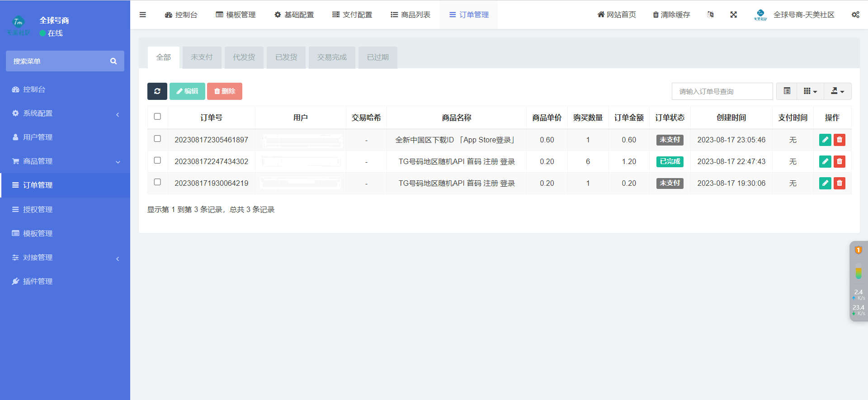The height and width of the screenshot is (400, 868).
Task: Go to 网站首页 link
Action: pos(617,14)
